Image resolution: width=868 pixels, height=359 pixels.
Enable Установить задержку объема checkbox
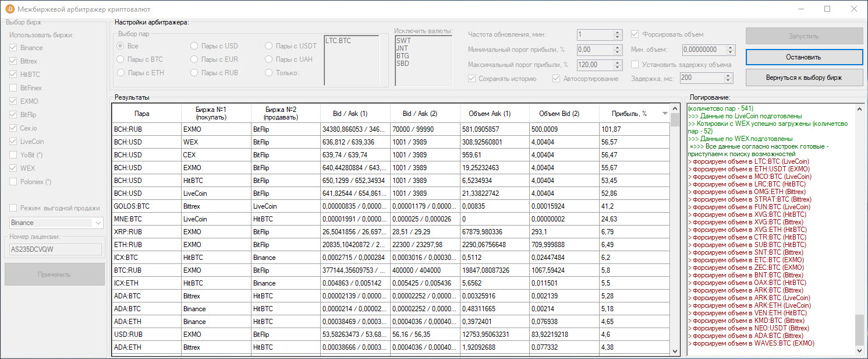(x=635, y=65)
